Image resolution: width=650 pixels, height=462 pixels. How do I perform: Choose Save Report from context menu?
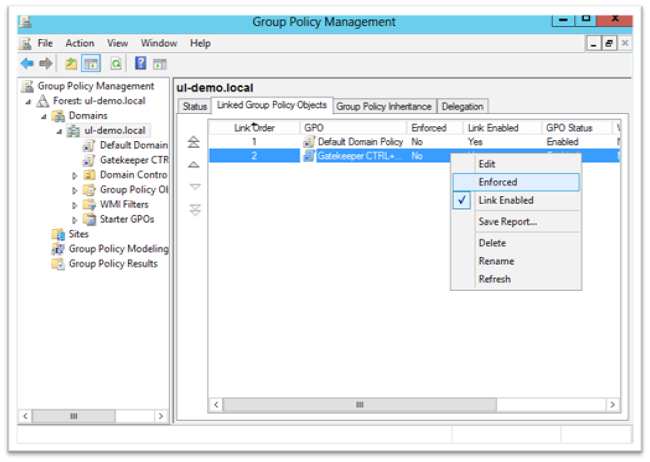click(507, 222)
